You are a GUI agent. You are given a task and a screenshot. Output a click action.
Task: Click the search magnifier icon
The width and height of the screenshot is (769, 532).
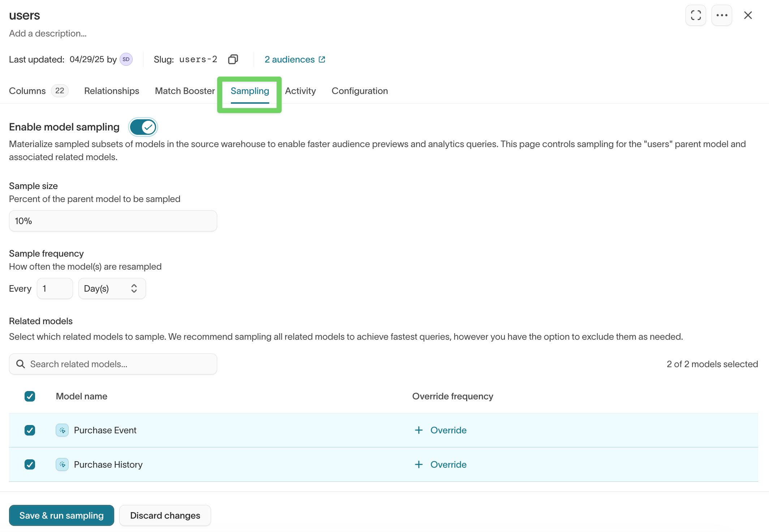point(21,364)
